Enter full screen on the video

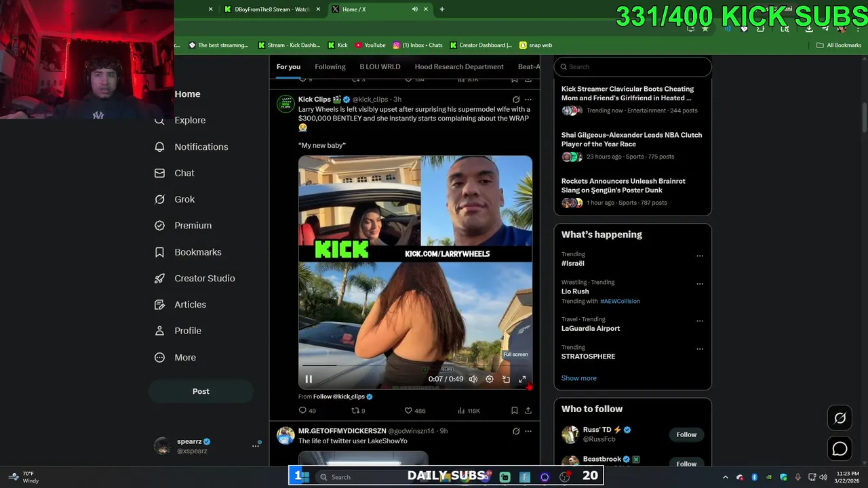[522, 379]
